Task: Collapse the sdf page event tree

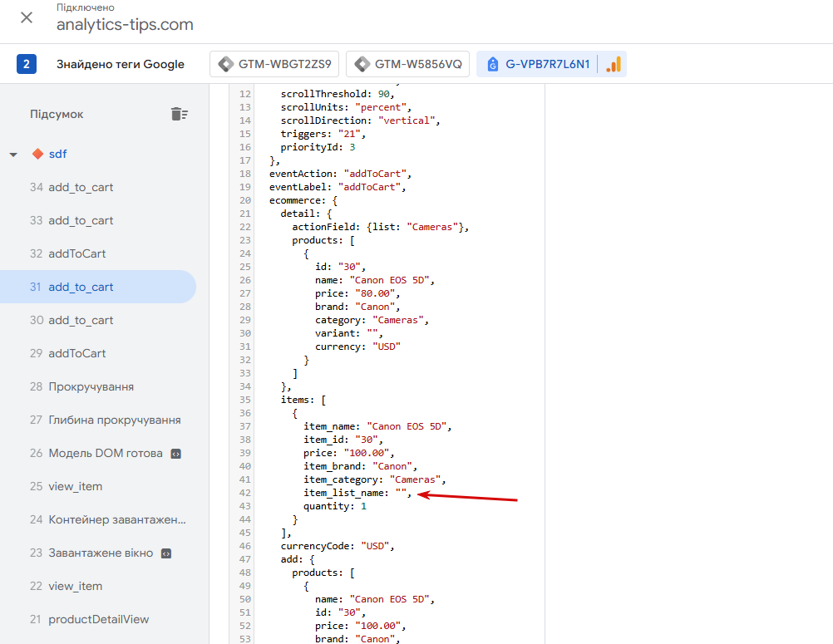Action: click(13, 155)
